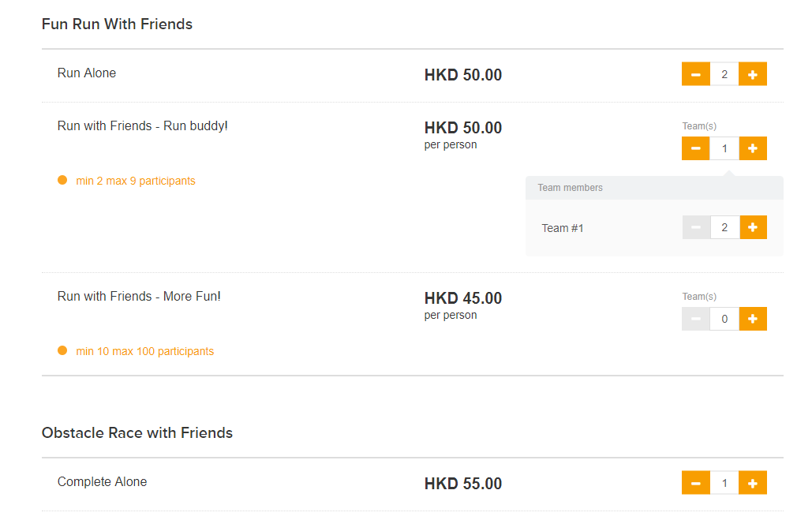
Task: Increase Complete Alone quantity with plus
Action: (753, 483)
